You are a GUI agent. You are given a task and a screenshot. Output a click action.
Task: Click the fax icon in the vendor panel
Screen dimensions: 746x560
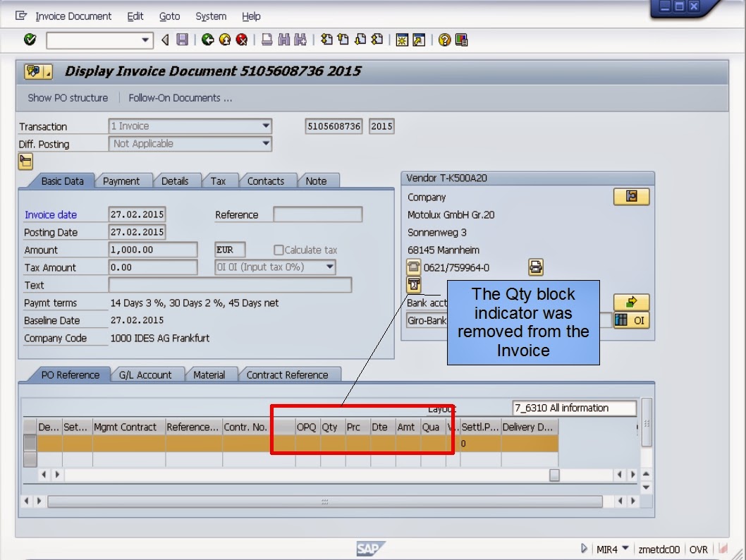[x=415, y=284]
